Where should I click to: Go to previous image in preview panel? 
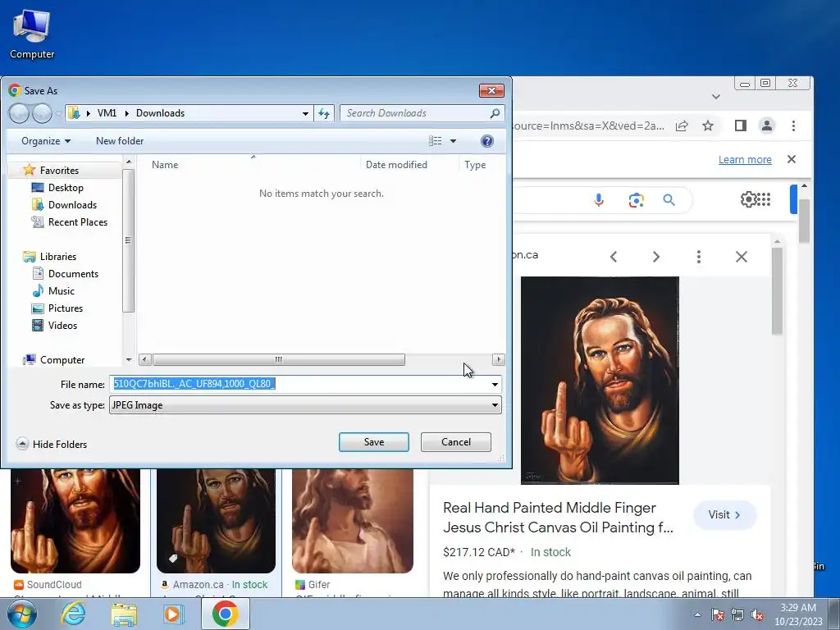coord(614,257)
